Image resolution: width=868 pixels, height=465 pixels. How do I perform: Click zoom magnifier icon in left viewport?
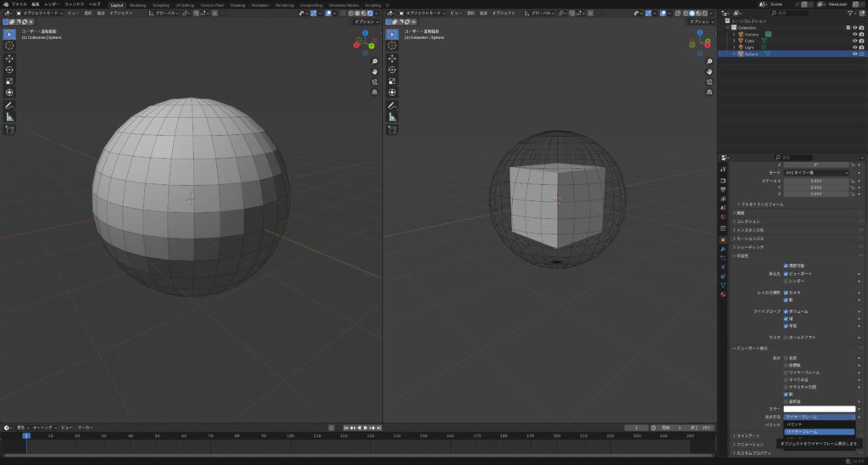coord(375,62)
